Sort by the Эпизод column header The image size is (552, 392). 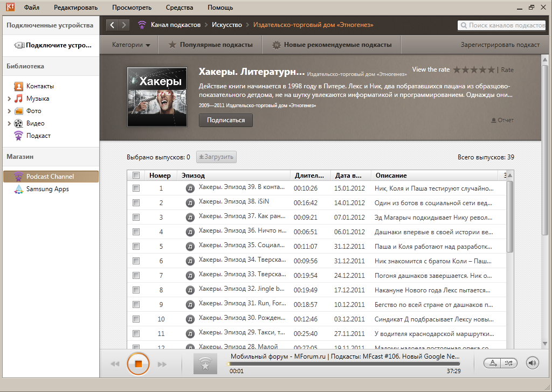click(234, 175)
